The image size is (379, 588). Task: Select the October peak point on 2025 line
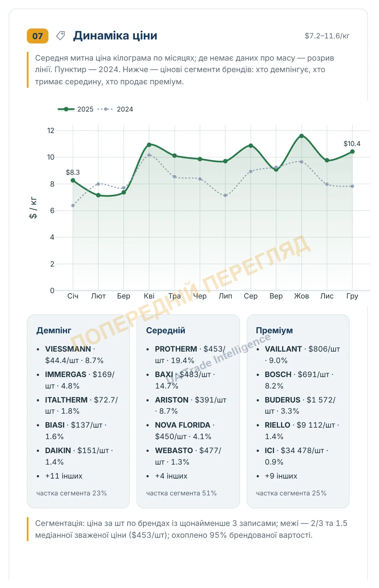tap(302, 136)
